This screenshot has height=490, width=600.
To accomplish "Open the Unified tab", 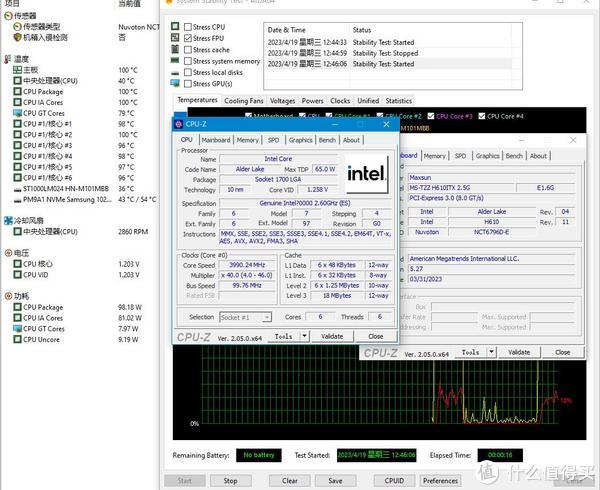I will [368, 101].
